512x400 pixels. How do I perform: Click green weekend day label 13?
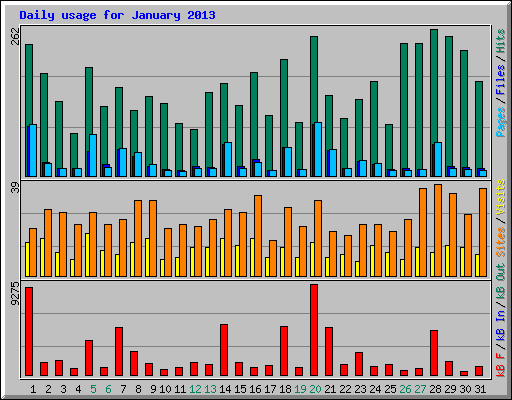click(210, 389)
